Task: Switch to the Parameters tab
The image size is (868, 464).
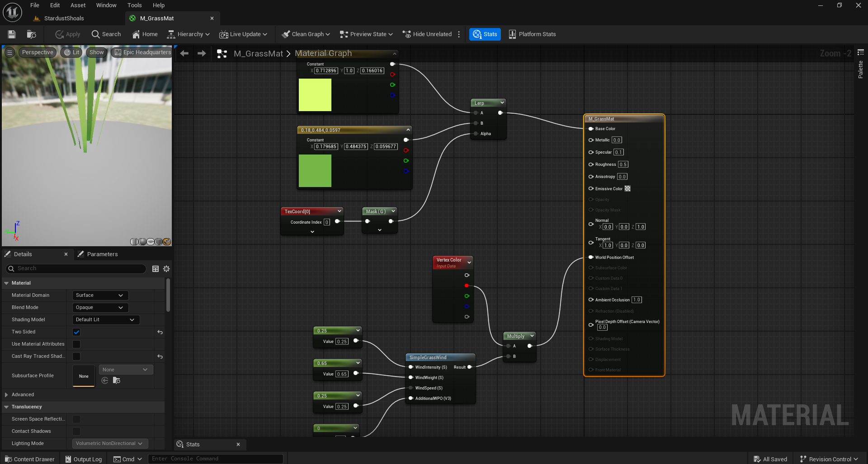Action: (102, 254)
